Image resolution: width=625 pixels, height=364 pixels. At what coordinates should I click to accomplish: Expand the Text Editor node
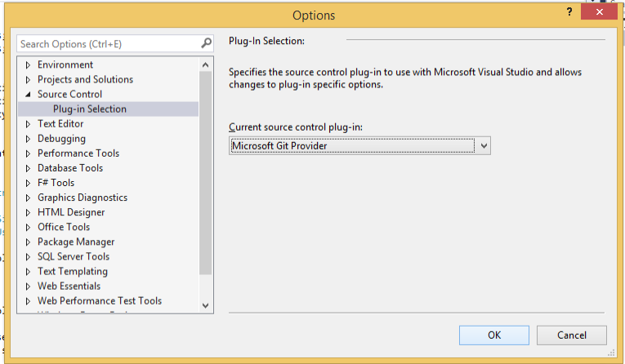click(29, 124)
